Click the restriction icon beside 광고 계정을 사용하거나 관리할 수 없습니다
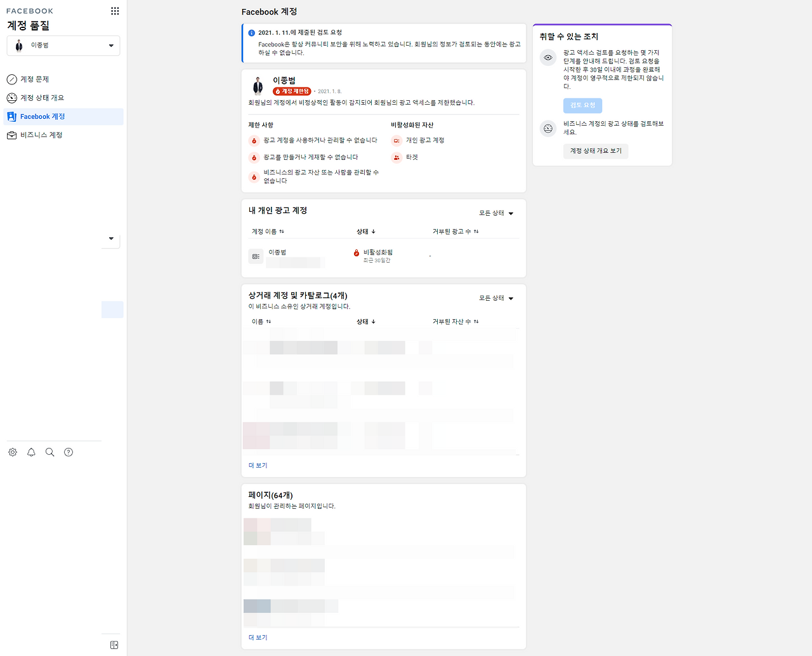 (254, 141)
